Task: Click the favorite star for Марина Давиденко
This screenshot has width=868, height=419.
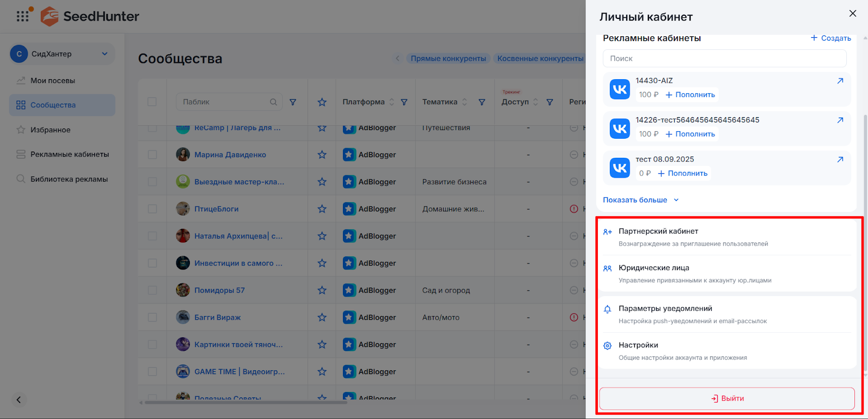Action: click(322, 155)
